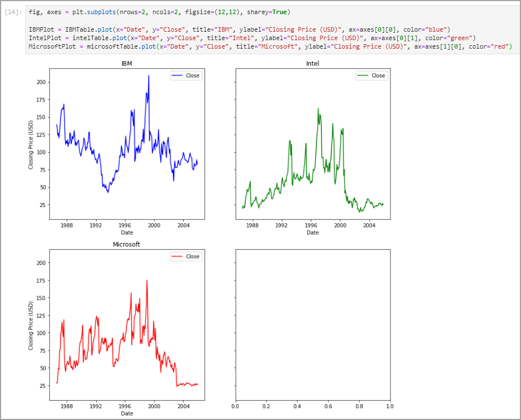Image resolution: width=521 pixels, height=420 pixels.
Task: Click the IntelPlot assignment code line
Action: [252, 38]
